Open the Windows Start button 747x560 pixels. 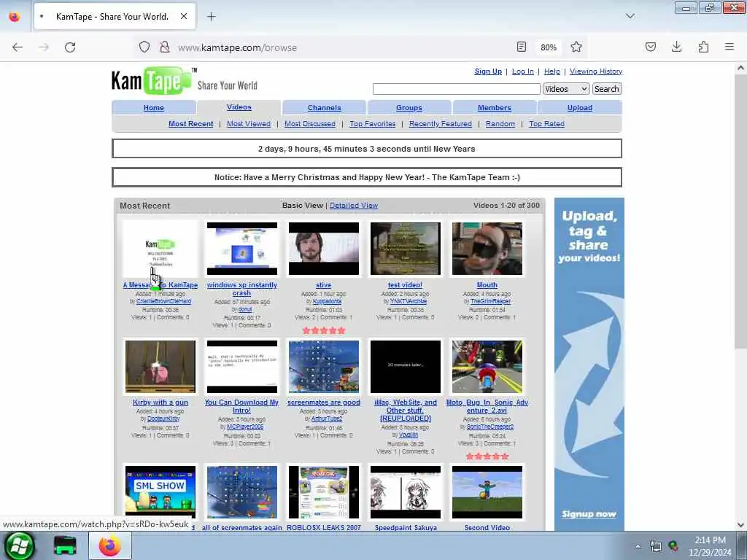pos(18,545)
